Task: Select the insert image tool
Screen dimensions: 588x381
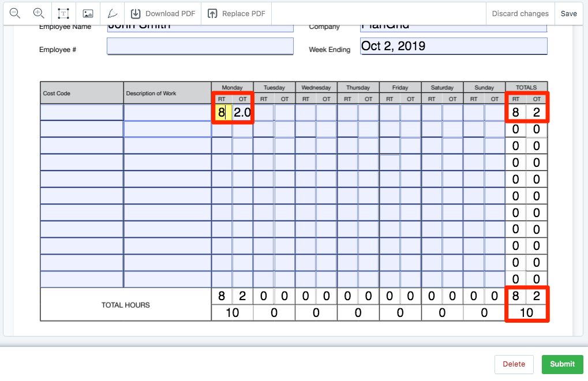Action: coord(88,13)
